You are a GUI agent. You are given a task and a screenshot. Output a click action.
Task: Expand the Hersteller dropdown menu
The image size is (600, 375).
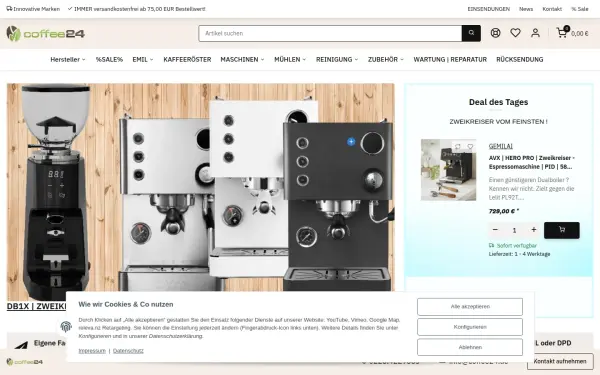[68, 59]
